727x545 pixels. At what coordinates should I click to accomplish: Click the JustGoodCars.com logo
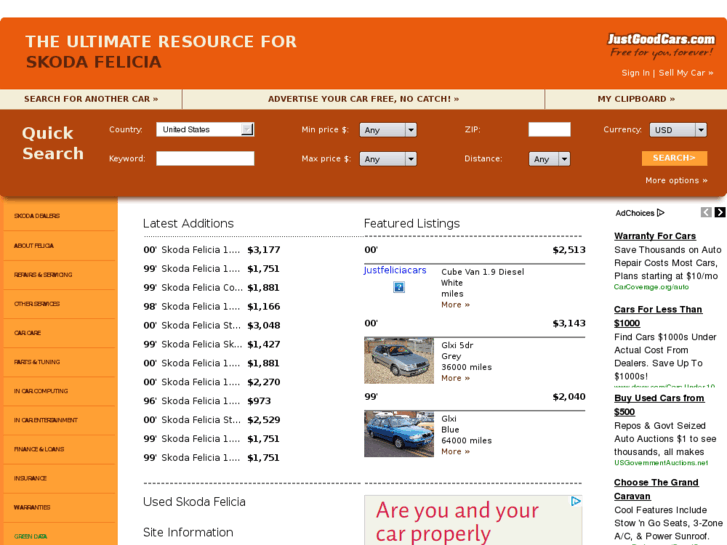pos(661,45)
